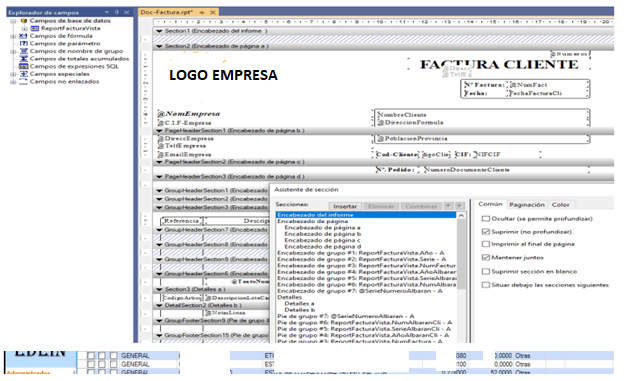The image size is (624, 381).
Task: Click the Campos de parámetro icon
Action: pos(23,43)
